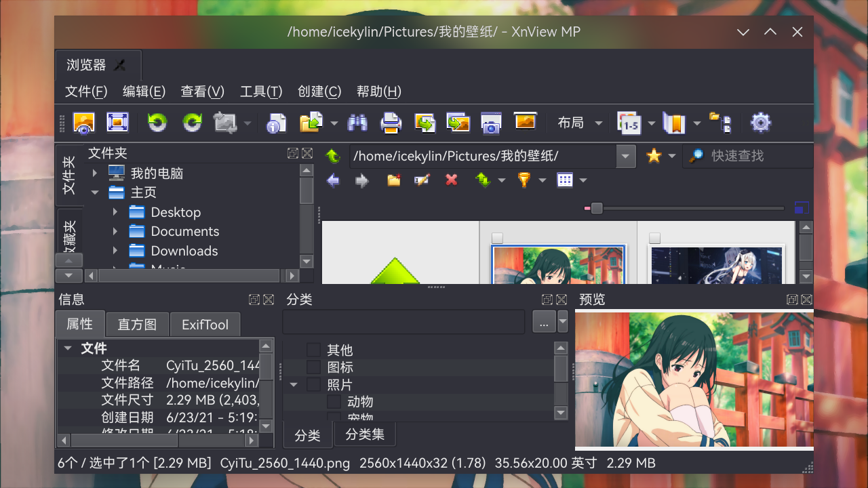
Task: Open the screen capture tool
Action: tap(490, 122)
